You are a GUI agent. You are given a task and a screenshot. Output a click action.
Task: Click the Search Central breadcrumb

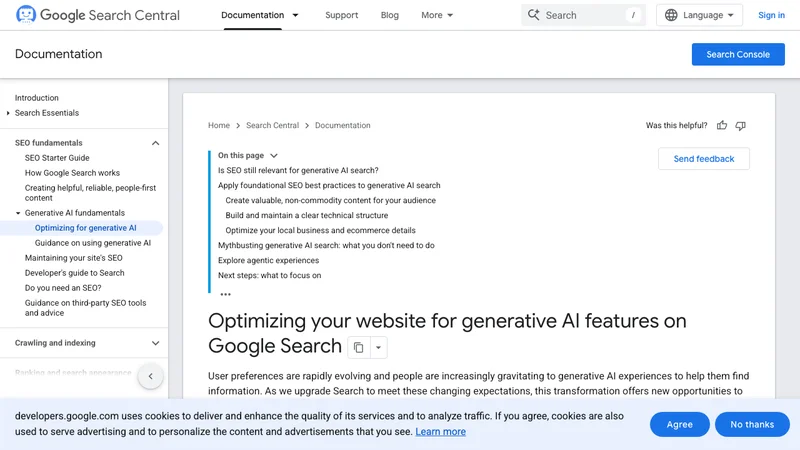[272, 126]
